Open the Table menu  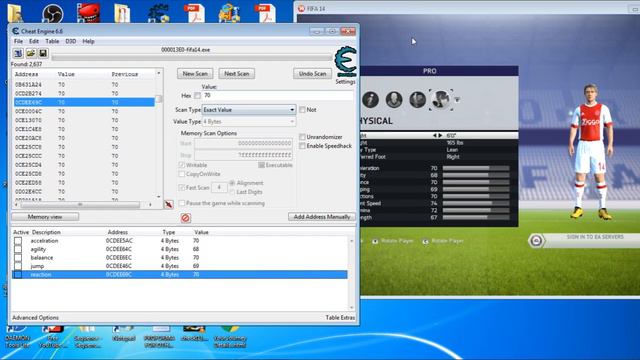[x=52, y=41]
